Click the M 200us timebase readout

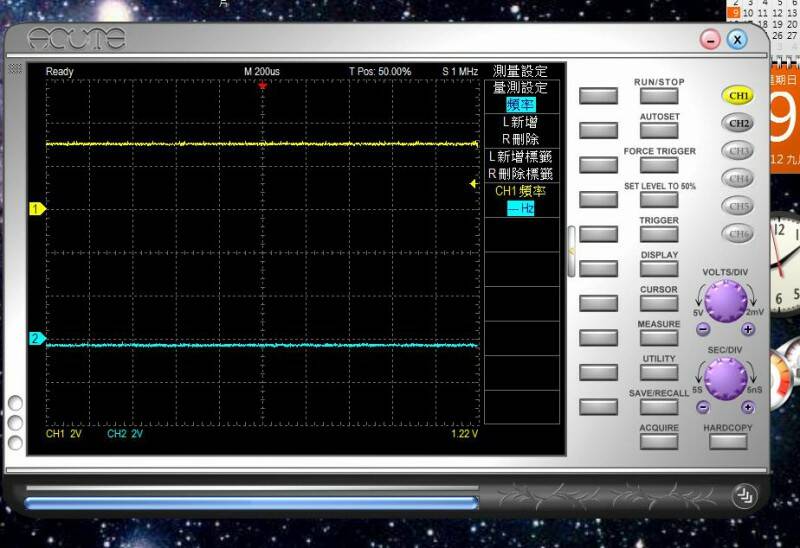(x=262, y=71)
